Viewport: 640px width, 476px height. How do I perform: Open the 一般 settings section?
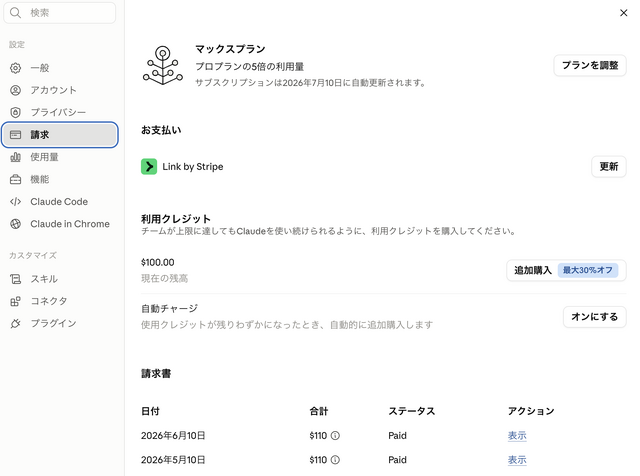tap(60, 68)
